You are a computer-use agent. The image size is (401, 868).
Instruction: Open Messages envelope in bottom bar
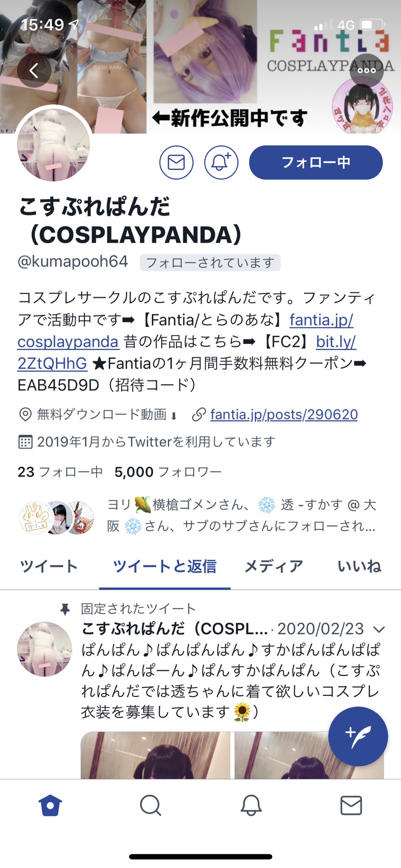[351, 805]
